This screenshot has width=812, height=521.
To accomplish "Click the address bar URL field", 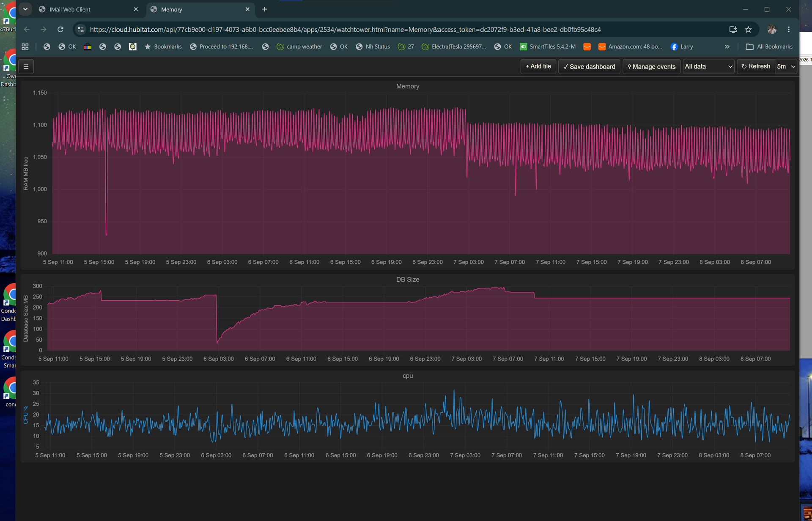I will pos(345,29).
